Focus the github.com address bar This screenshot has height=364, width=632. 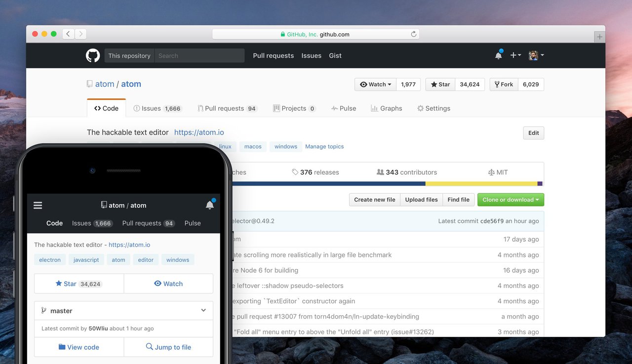click(316, 34)
